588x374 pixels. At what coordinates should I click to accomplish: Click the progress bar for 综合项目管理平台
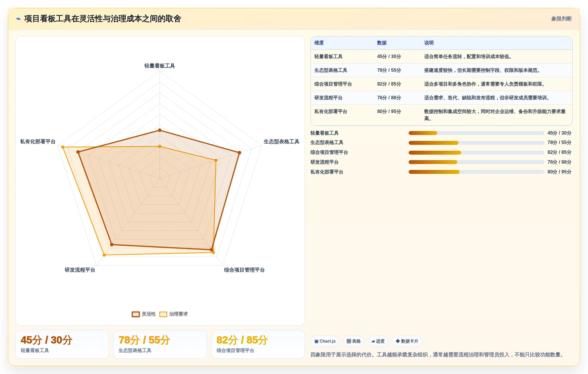(x=477, y=153)
